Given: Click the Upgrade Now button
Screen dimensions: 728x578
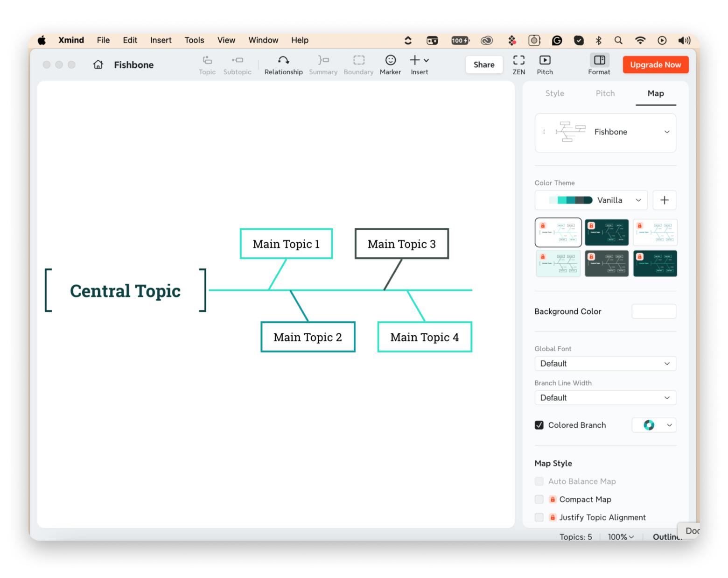Looking at the screenshot, I should coord(655,64).
